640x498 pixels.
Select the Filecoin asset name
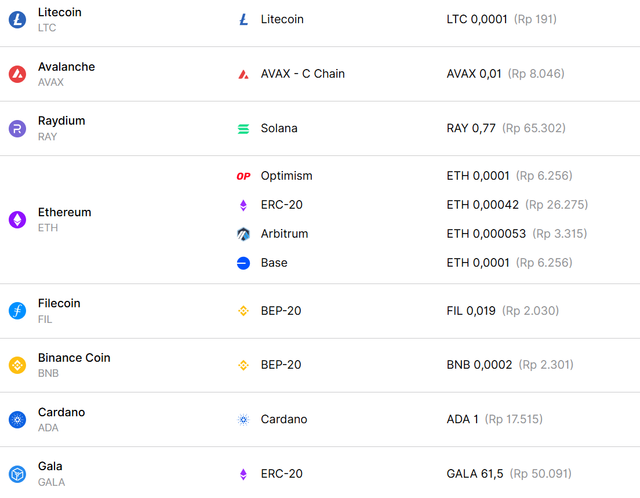click(x=59, y=303)
